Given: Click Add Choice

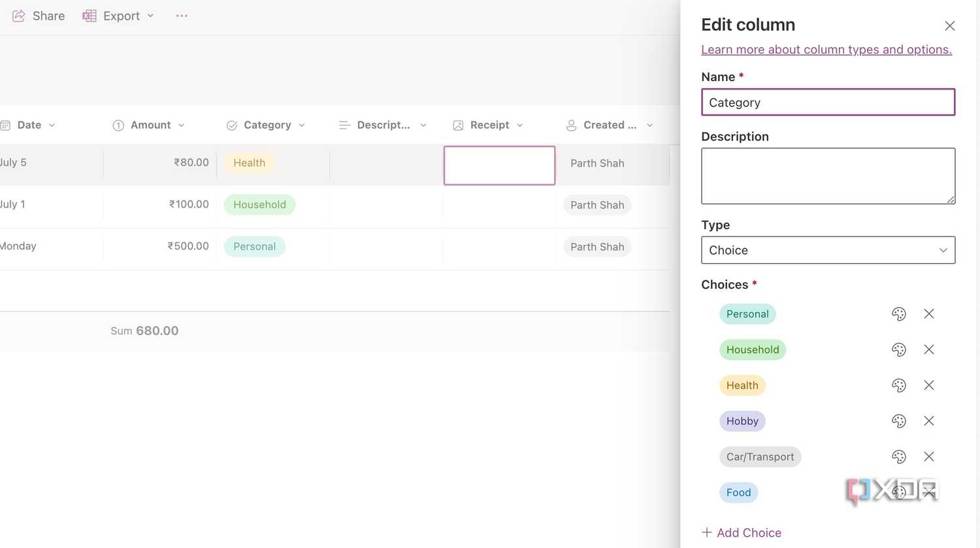Looking at the screenshot, I should 742,533.
